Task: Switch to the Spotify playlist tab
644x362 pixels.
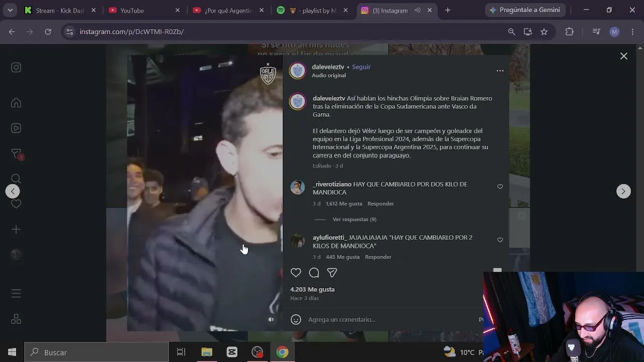Action: (x=312, y=10)
